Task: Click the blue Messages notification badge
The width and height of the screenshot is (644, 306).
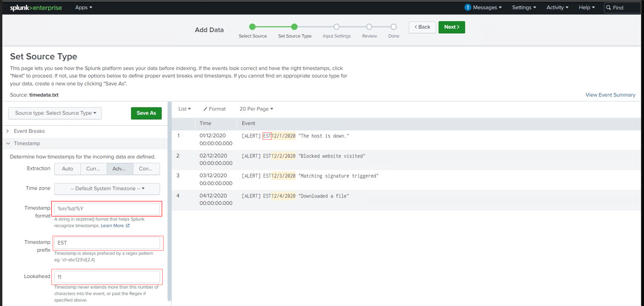Action: click(467, 7)
